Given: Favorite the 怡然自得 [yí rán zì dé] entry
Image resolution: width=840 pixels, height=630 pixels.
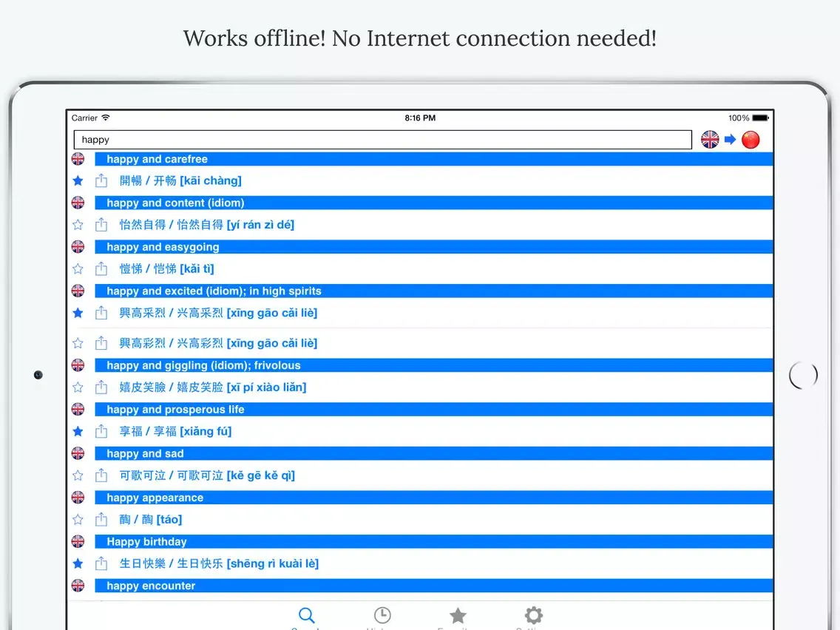Looking at the screenshot, I should tap(78, 225).
